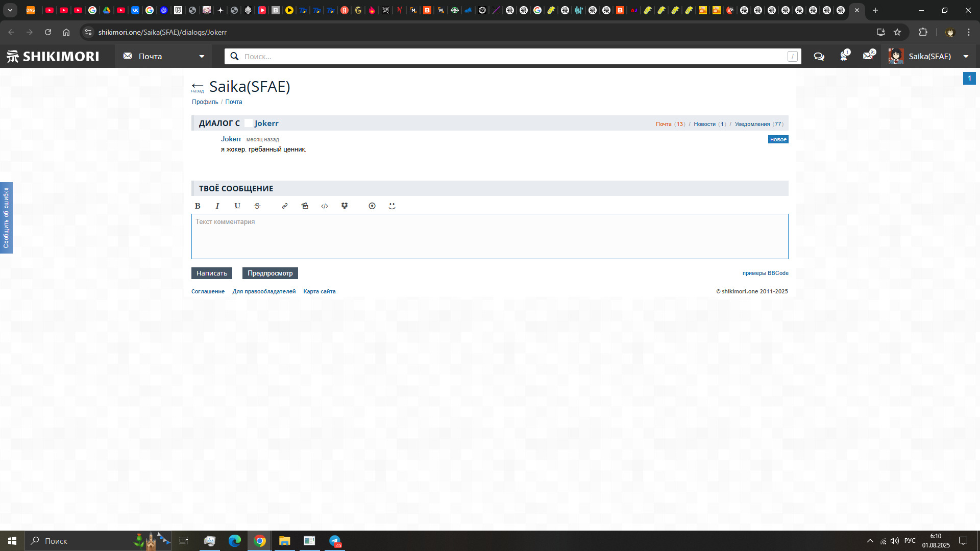The width and height of the screenshot is (980, 551).
Task: Toggle italic text formatting
Action: point(217,206)
